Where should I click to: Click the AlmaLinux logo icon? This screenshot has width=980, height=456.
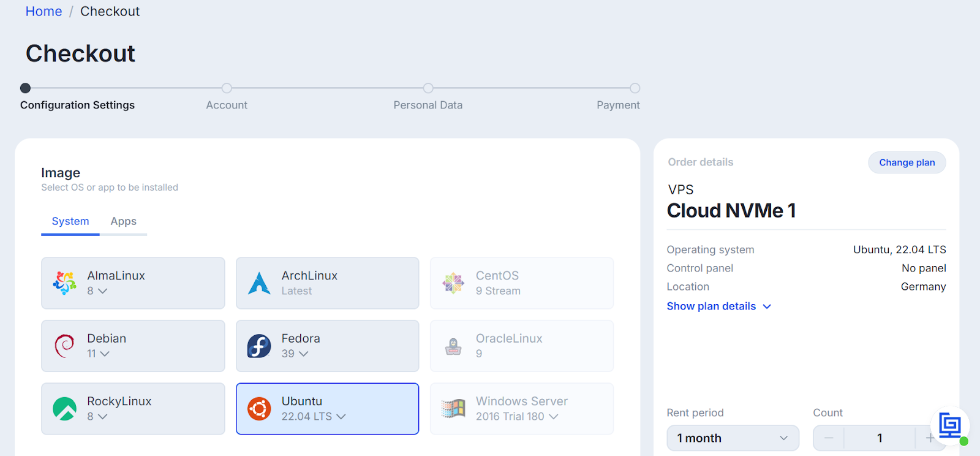[64, 283]
